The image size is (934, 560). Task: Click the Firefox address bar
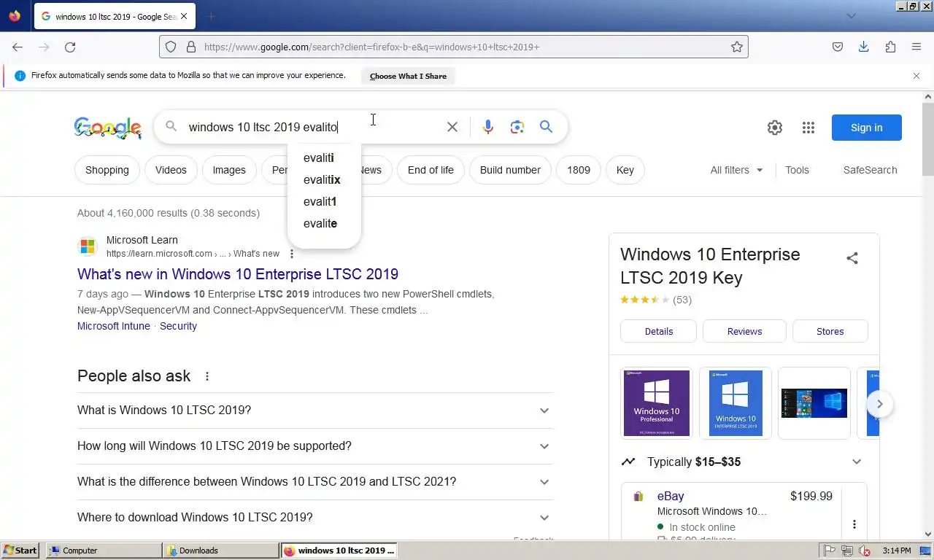tap(452, 47)
